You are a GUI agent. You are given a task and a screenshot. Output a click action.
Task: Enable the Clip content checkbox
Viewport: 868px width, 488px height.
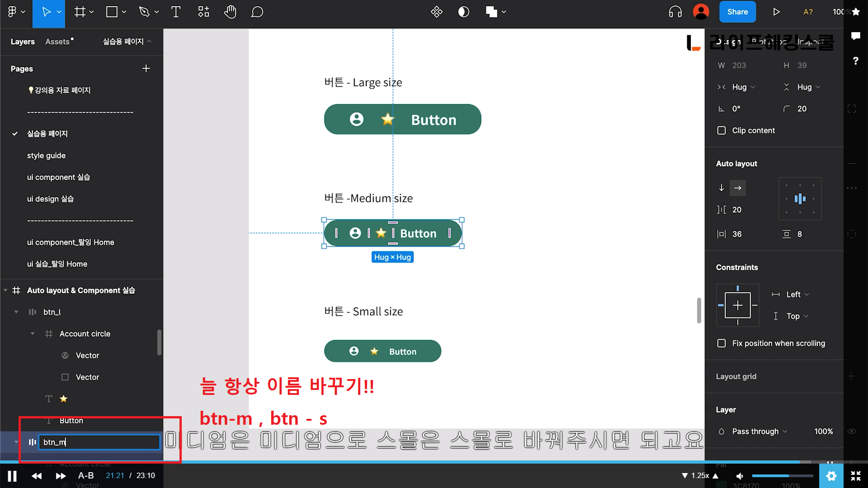722,131
